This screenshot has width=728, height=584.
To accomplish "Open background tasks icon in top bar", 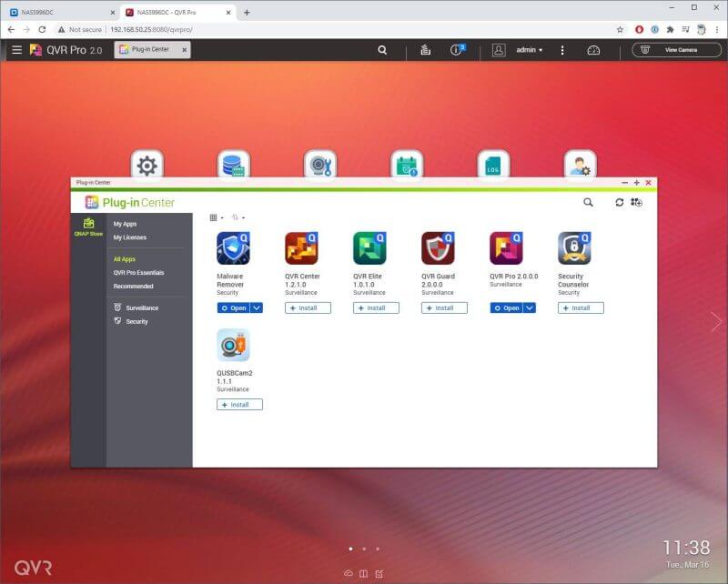I will (425, 50).
